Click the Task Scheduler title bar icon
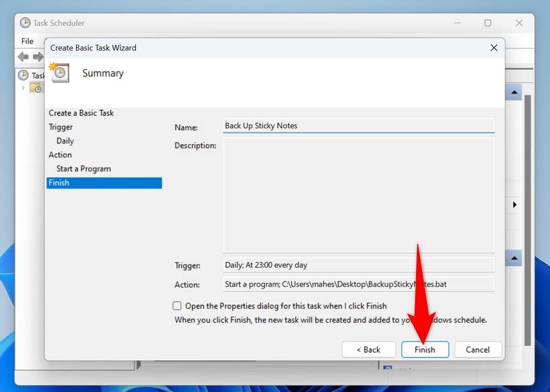The width and height of the screenshot is (550, 392). [x=24, y=23]
